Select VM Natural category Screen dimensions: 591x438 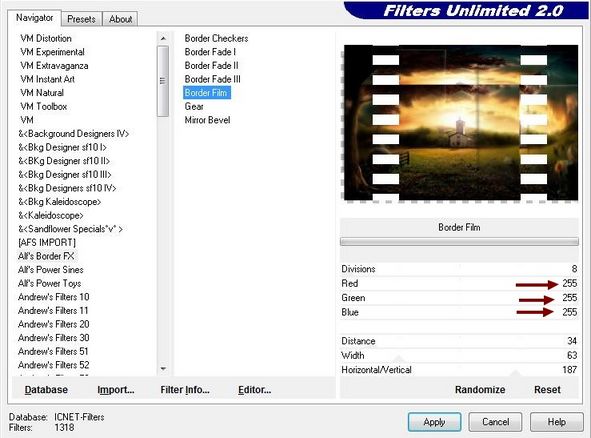pyautogui.click(x=42, y=93)
